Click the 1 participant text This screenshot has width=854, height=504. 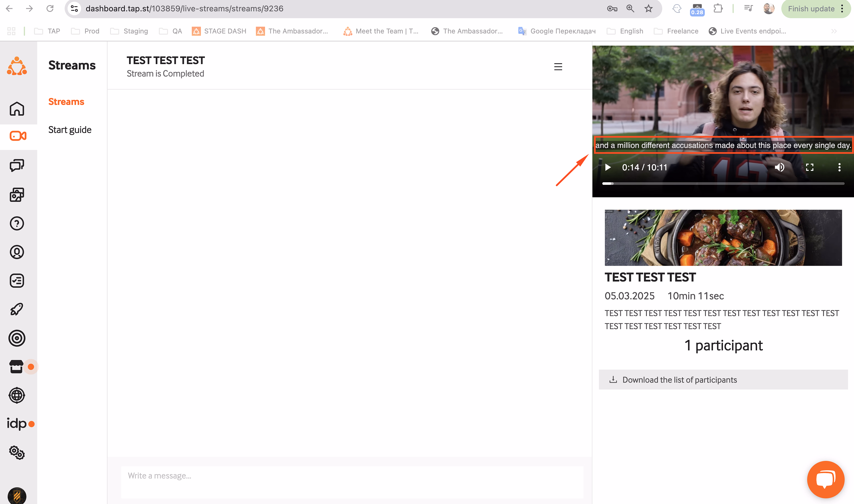point(723,345)
